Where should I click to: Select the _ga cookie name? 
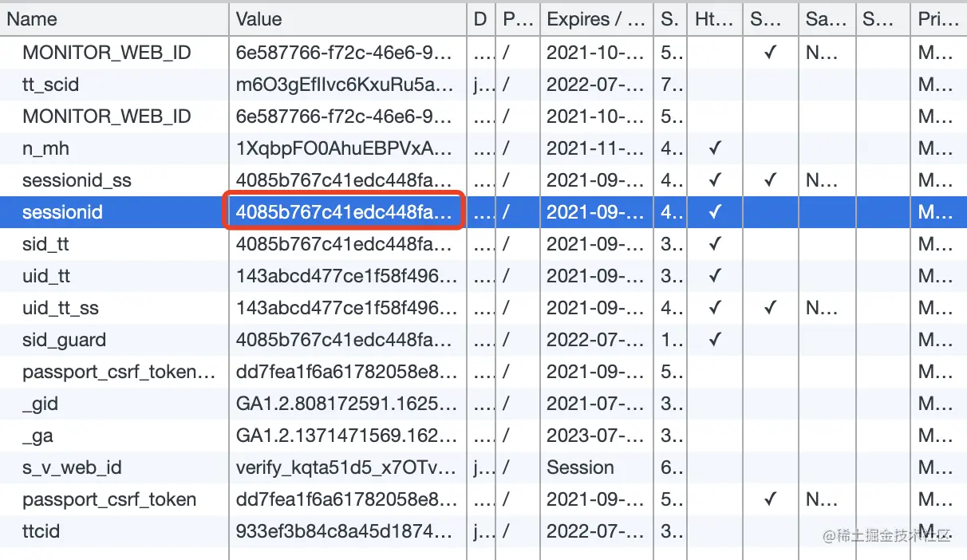tap(37, 436)
